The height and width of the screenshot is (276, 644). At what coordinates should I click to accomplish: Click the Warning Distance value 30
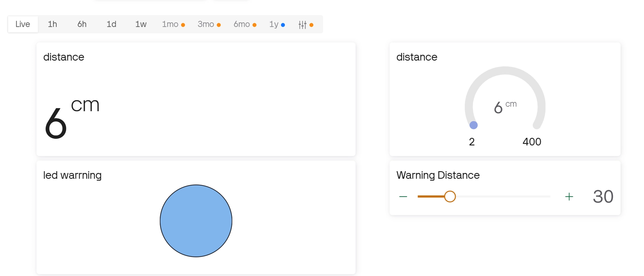point(603,197)
